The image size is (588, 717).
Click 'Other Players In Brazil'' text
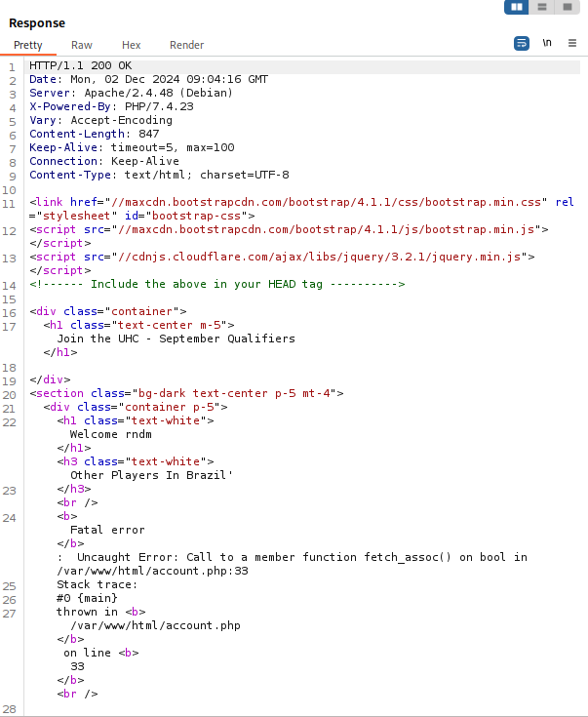coord(151,475)
